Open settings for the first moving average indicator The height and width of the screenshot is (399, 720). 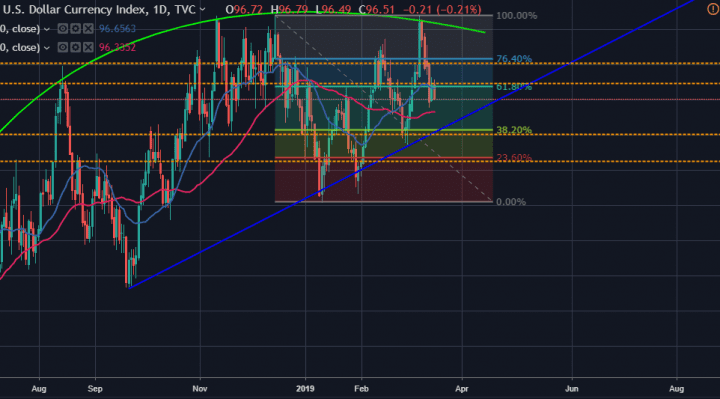(x=75, y=29)
